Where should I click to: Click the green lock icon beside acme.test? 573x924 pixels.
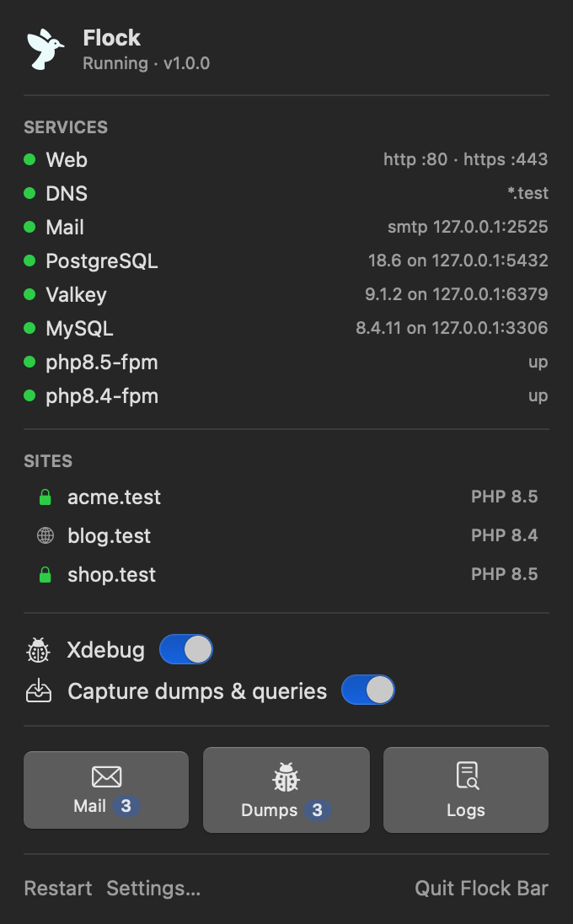pyautogui.click(x=46, y=497)
